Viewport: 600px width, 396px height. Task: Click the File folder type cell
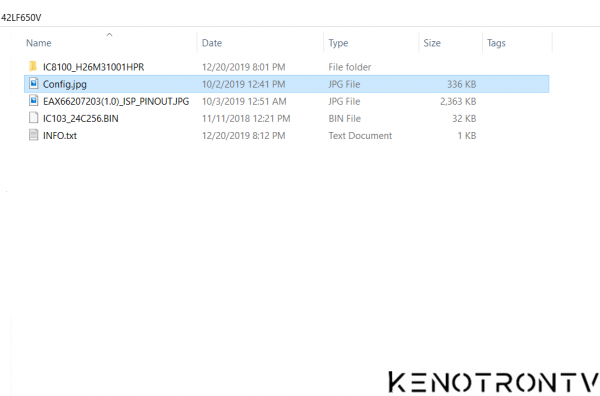(349, 67)
